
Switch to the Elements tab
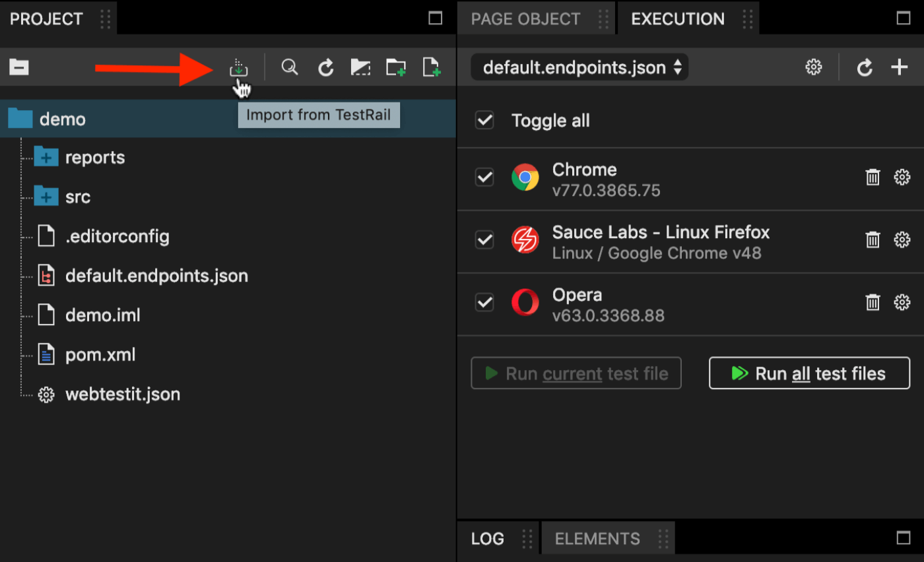click(608, 539)
